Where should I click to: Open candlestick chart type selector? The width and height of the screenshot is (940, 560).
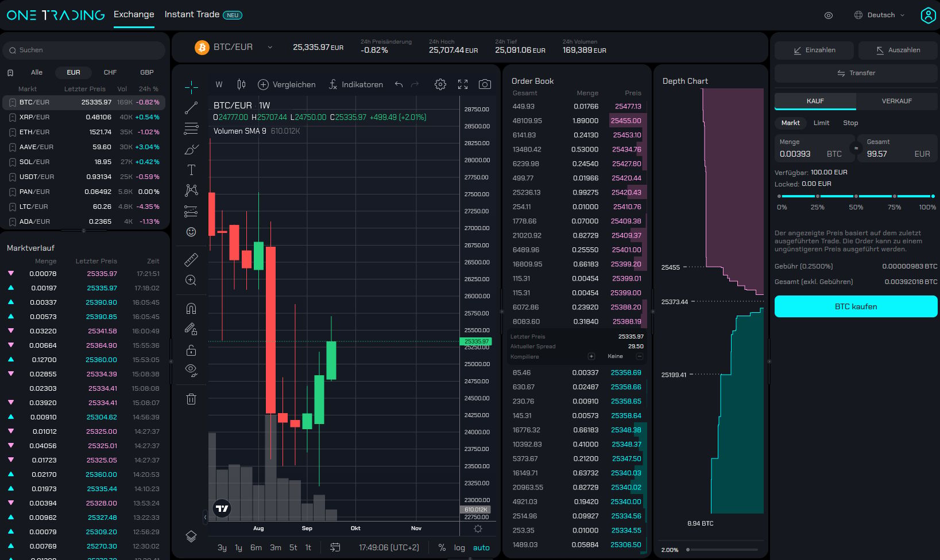(x=241, y=84)
